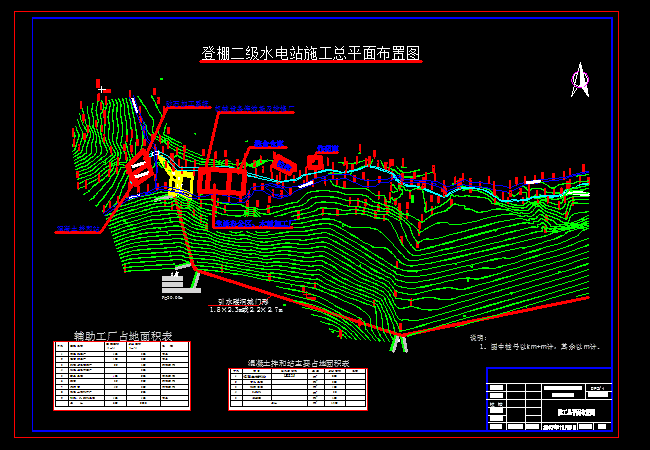Select the 辅助工厂占地面积表 table heading

pos(123,336)
